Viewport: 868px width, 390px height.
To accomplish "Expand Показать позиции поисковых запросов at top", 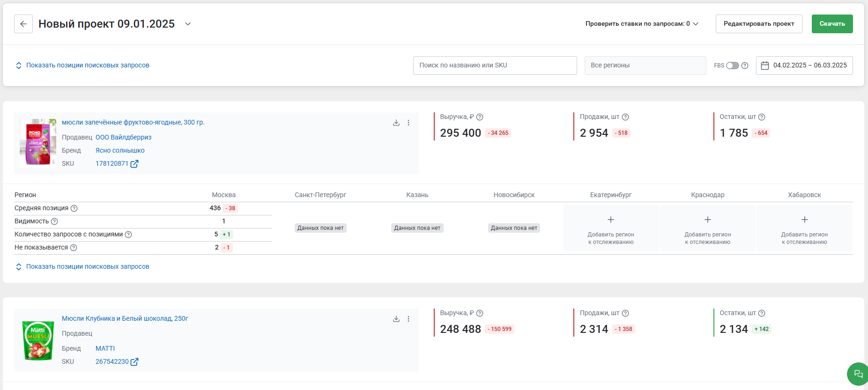I will 83,66.
